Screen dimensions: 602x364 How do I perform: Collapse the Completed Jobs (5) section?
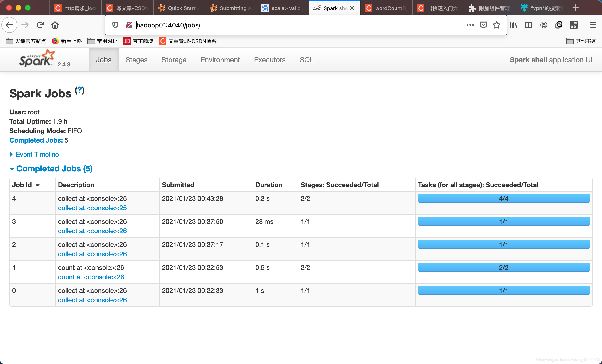51,169
